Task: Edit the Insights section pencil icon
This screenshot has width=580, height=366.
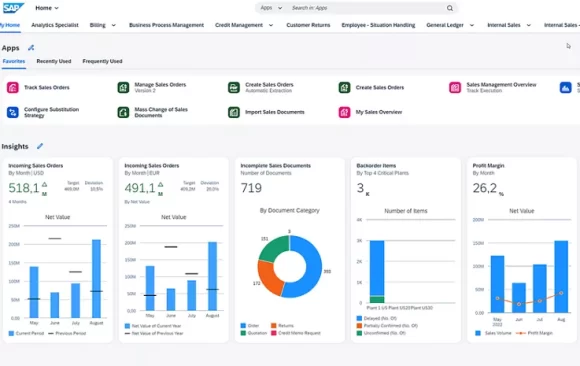Action: click(x=40, y=146)
